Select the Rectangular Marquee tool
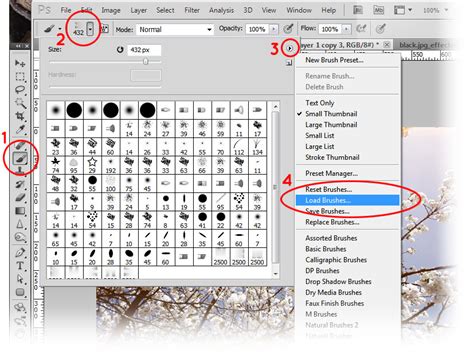The height and width of the screenshot is (363, 474). pos(20,76)
